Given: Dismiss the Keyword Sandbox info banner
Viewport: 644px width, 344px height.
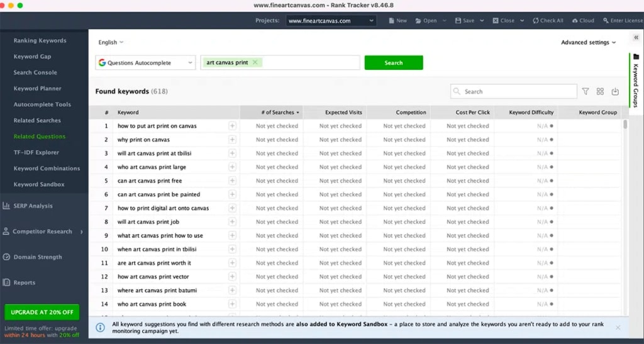Looking at the screenshot, I should (618, 327).
